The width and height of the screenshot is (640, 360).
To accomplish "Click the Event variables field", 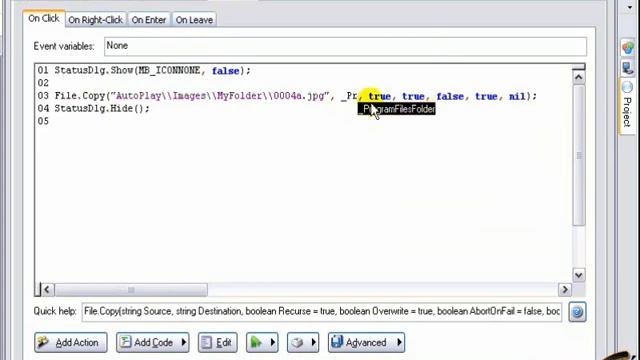I will click(x=345, y=46).
